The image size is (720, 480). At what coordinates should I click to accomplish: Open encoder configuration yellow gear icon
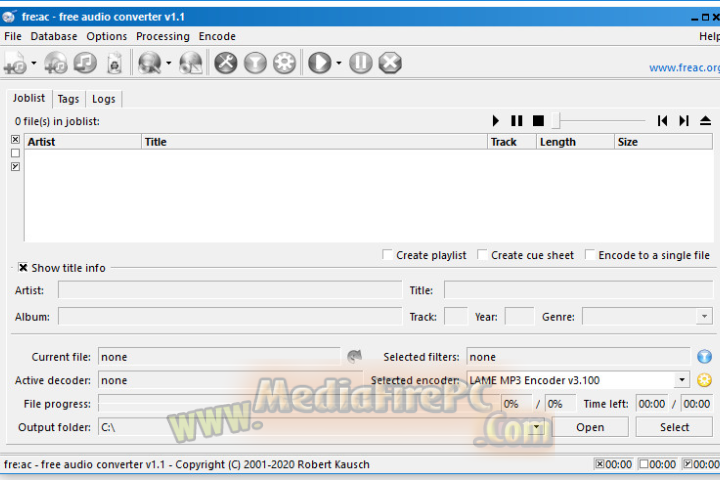(x=704, y=380)
